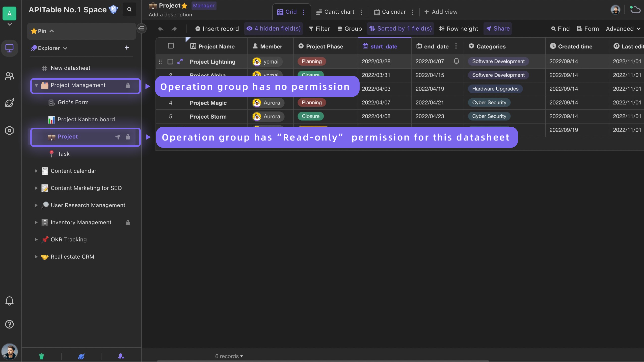Click the undo arrow

160,29
